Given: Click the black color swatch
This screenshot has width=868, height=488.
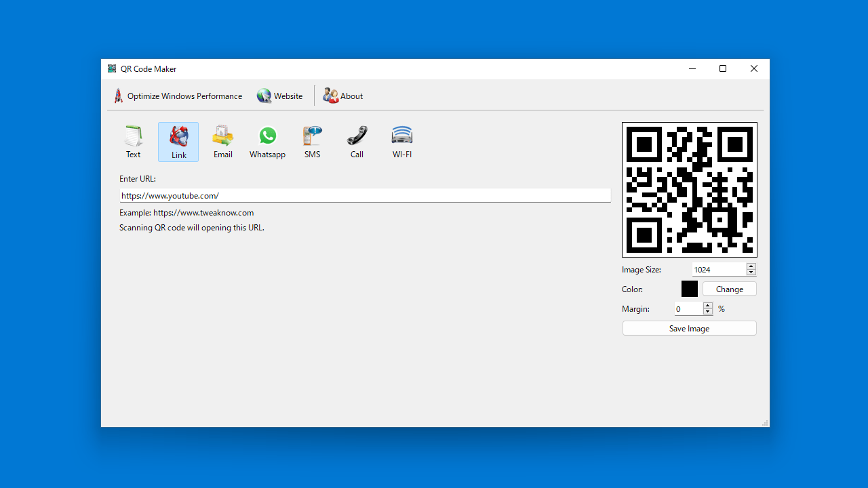Looking at the screenshot, I should click(x=690, y=289).
